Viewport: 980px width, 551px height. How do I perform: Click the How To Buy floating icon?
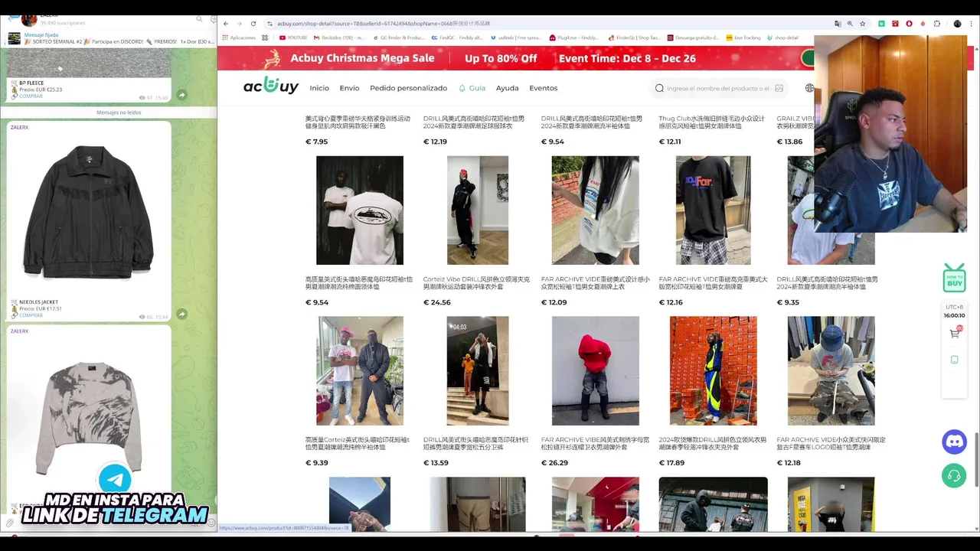[954, 278]
